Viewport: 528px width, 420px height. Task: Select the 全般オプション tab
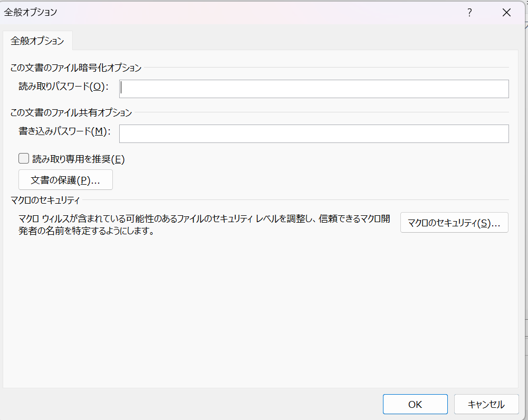coord(37,41)
